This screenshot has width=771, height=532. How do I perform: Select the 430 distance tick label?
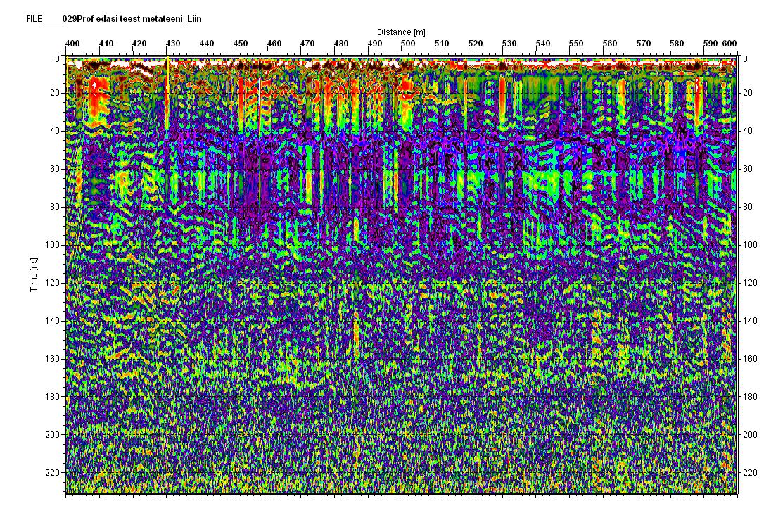click(x=173, y=43)
